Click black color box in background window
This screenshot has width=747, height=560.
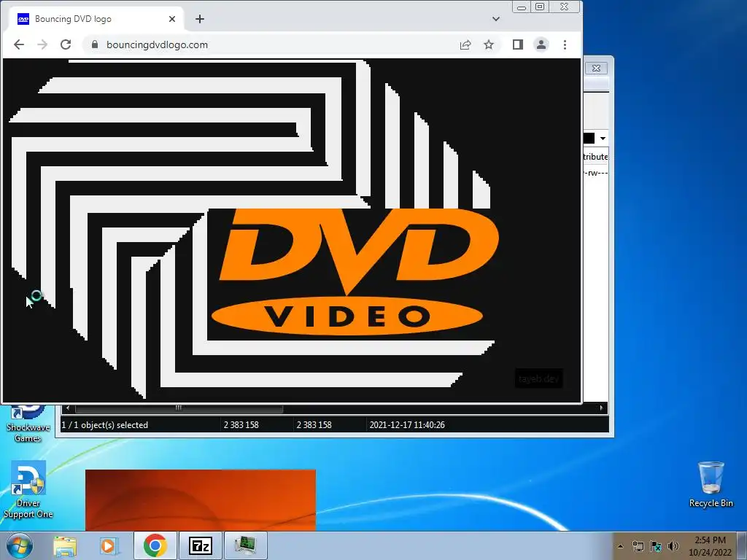(589, 138)
